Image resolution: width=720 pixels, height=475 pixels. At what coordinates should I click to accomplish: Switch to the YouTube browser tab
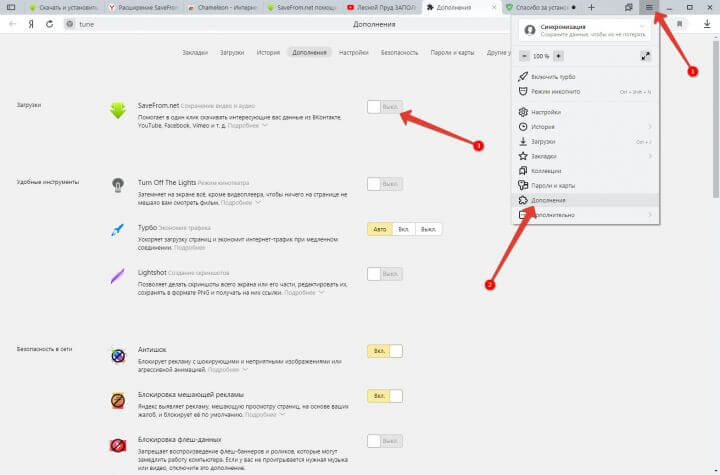pyautogui.click(x=382, y=7)
